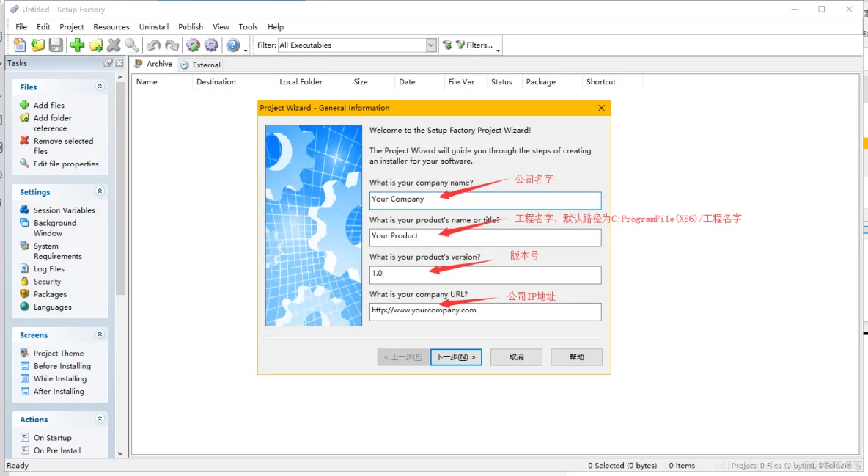The image size is (868, 476).
Task: Click the Redo arrow toolbar icon
Action: [x=172, y=45]
